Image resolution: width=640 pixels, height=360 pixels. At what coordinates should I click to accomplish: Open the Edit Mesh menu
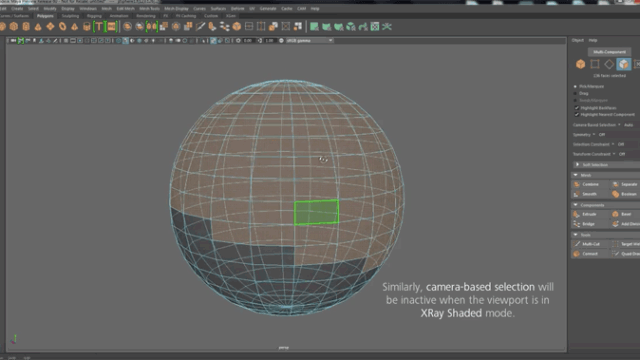point(125,8)
